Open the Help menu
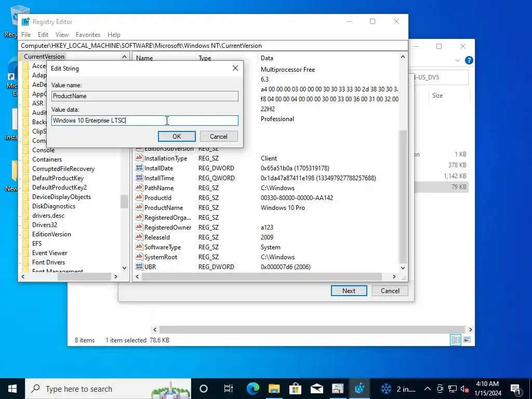The image size is (532, 399). (x=114, y=35)
